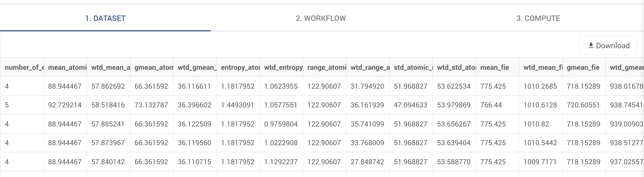Click the cell showing 122.90607
644x177 pixels.
click(x=325, y=86)
